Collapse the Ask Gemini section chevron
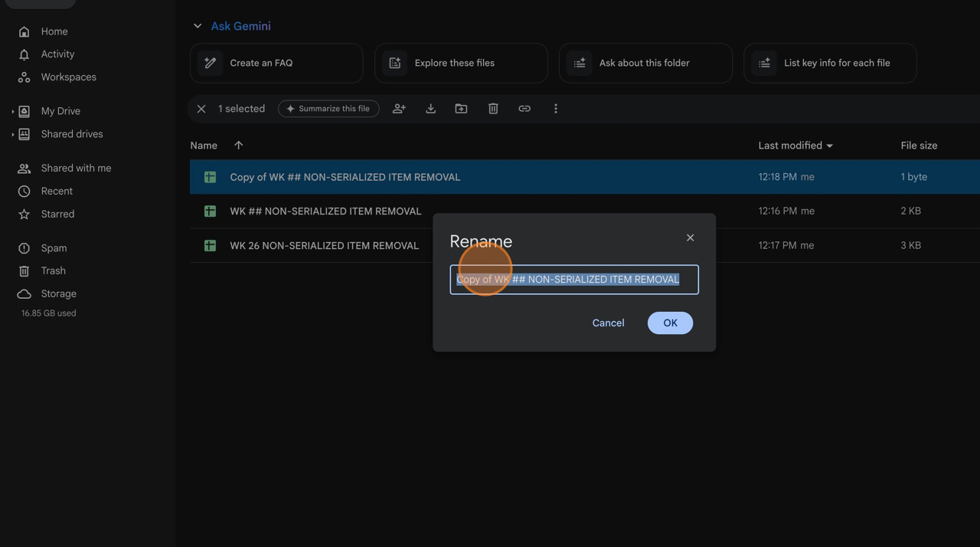This screenshot has width=980, height=547. (198, 26)
